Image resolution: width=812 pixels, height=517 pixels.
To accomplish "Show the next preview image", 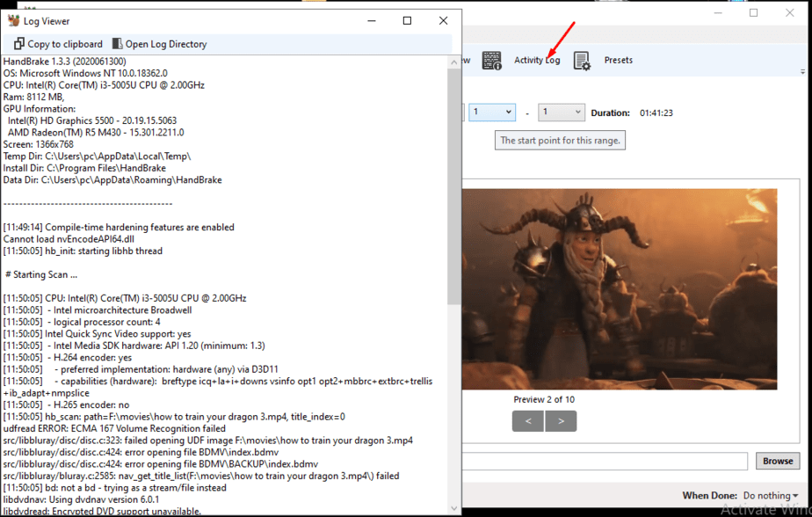I will coord(561,421).
